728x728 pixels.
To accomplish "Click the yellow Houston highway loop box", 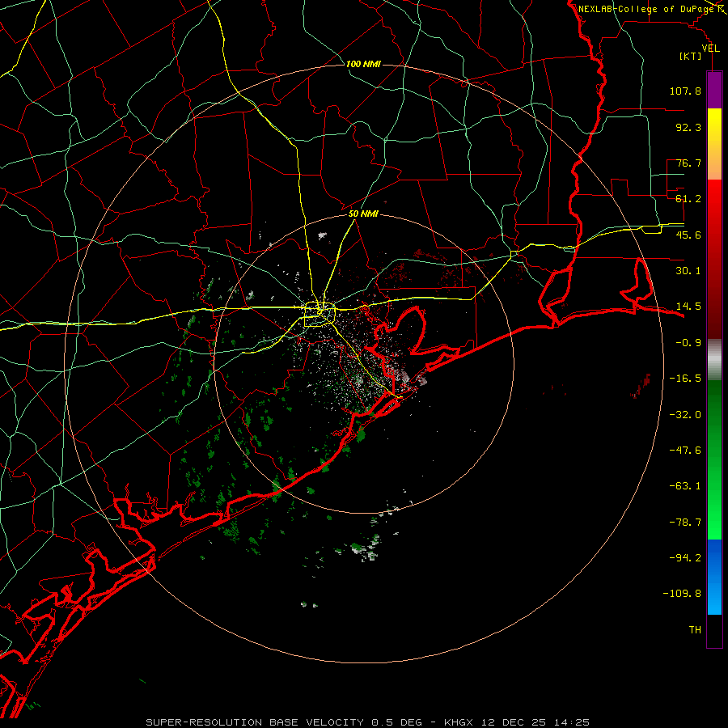I will [x=319, y=315].
